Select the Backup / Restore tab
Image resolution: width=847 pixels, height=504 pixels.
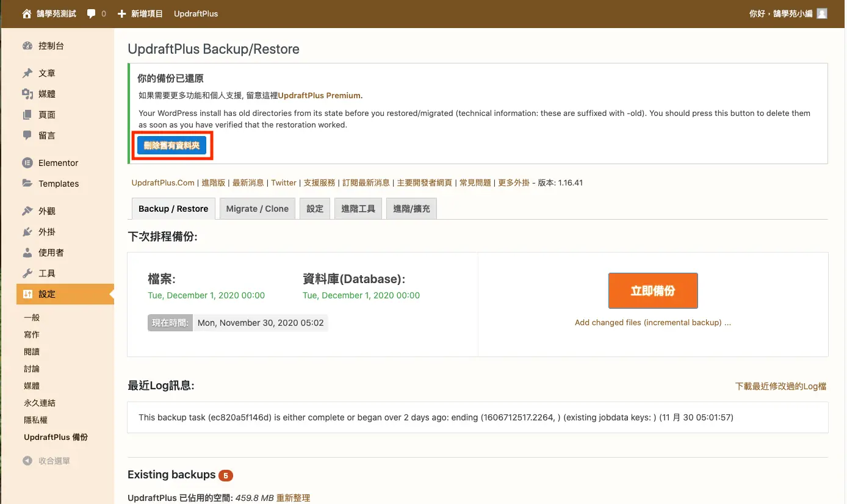click(x=173, y=209)
